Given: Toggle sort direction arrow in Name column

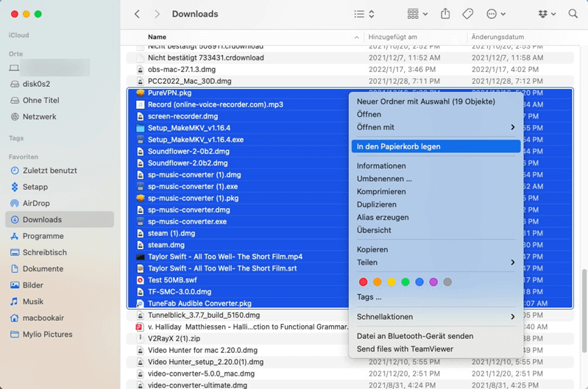Looking at the screenshot, I should pyautogui.click(x=356, y=38).
